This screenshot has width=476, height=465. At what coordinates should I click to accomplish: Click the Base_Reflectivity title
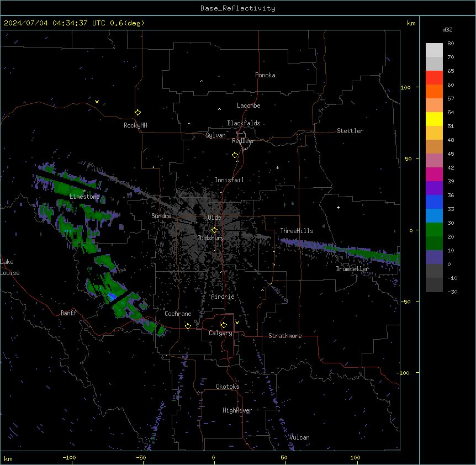(x=238, y=8)
